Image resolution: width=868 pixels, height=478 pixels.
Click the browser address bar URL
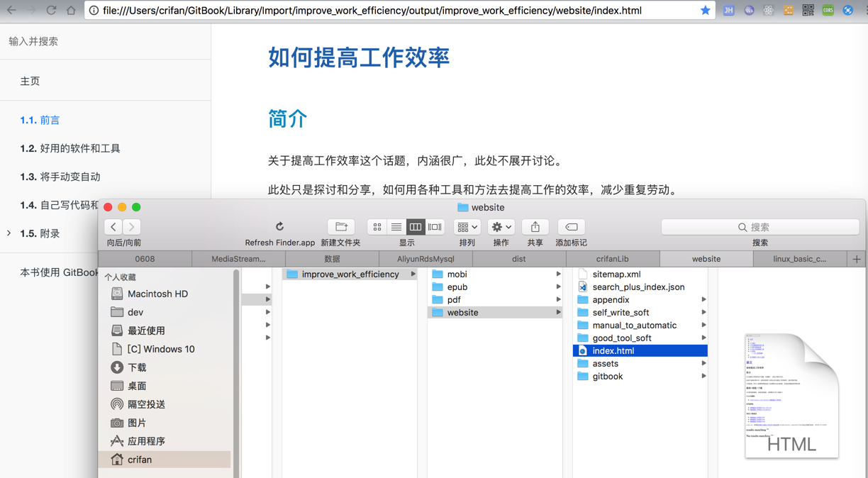[x=372, y=11]
